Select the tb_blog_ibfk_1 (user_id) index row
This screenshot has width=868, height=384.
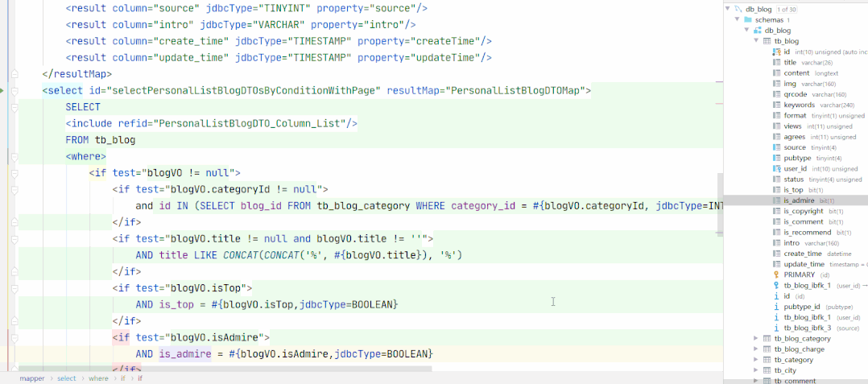796,317
